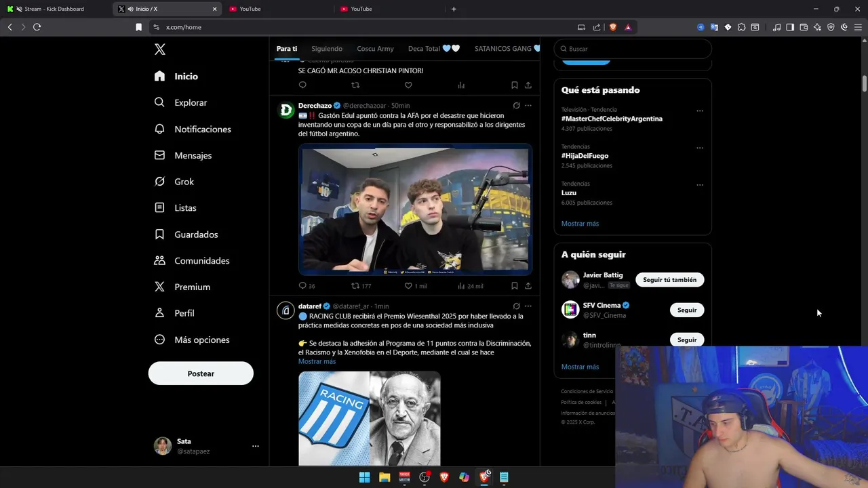Open more options on dataref post
This screenshot has width=868, height=488.
tap(528, 306)
